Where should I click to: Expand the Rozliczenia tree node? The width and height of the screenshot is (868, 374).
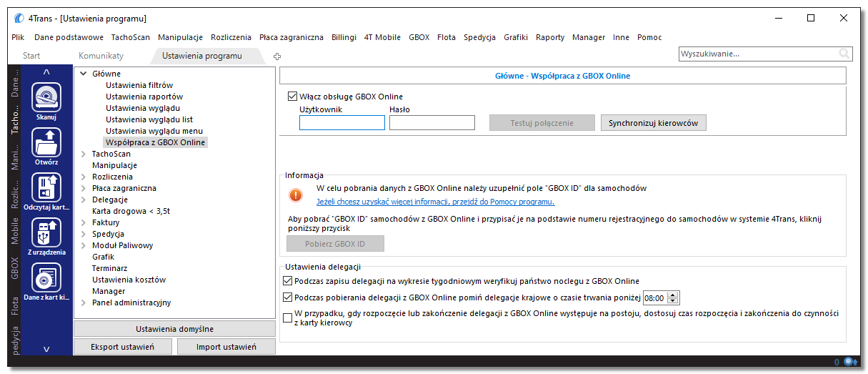[x=84, y=177]
